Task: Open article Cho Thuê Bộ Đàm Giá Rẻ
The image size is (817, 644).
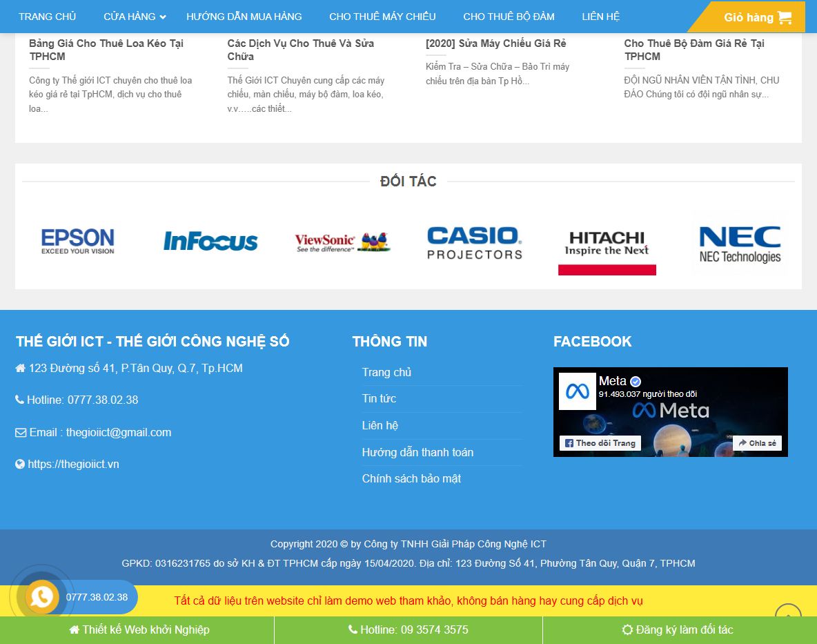Action: (694, 50)
